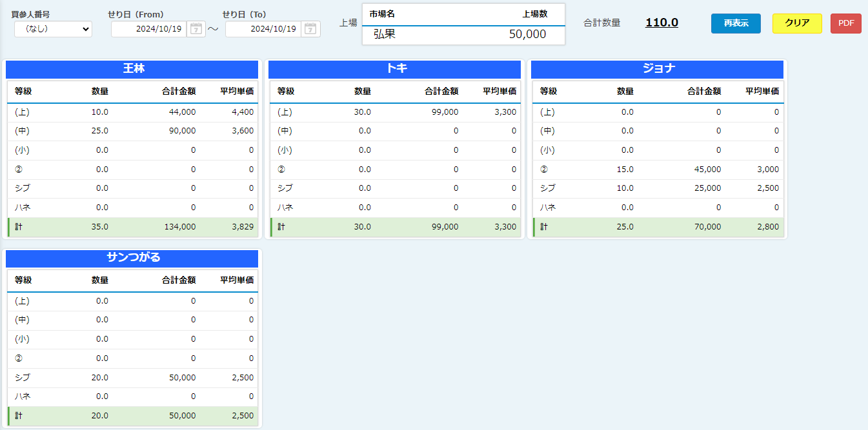
Task: Click the 等級 header in the ジョナ table
Action: [x=549, y=92]
